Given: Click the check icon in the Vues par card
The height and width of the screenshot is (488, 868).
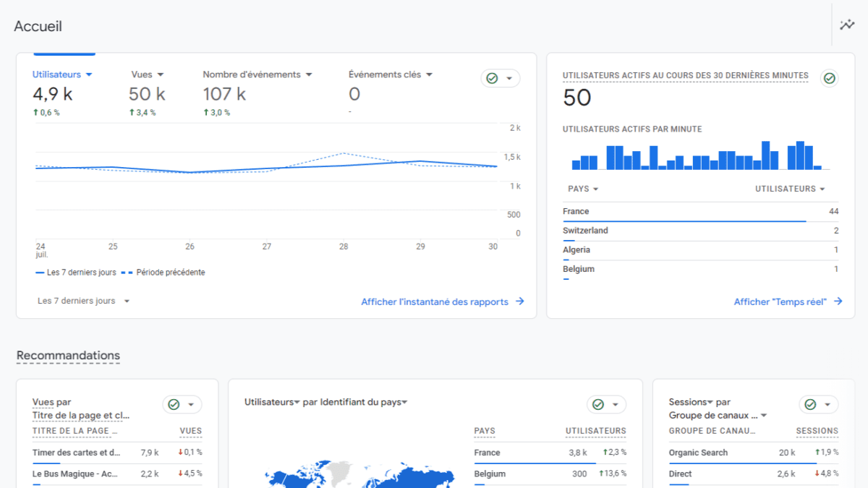Looking at the screenshot, I should click(174, 405).
